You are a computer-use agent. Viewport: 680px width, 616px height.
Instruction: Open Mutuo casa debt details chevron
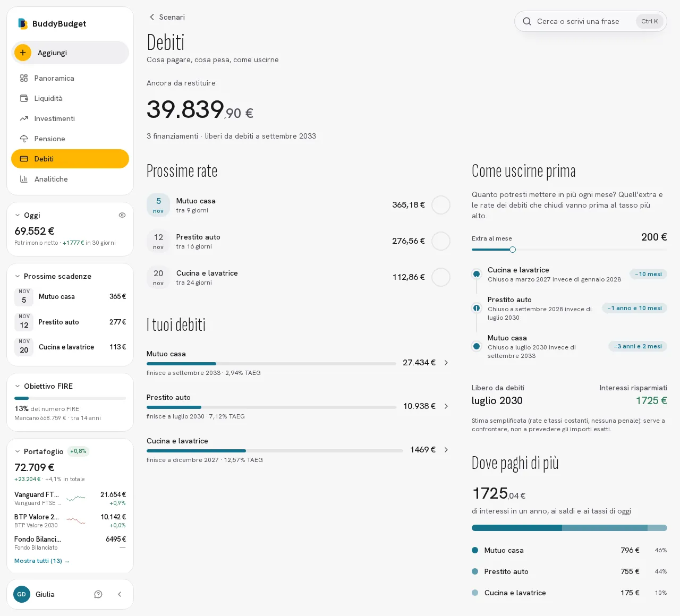(446, 363)
